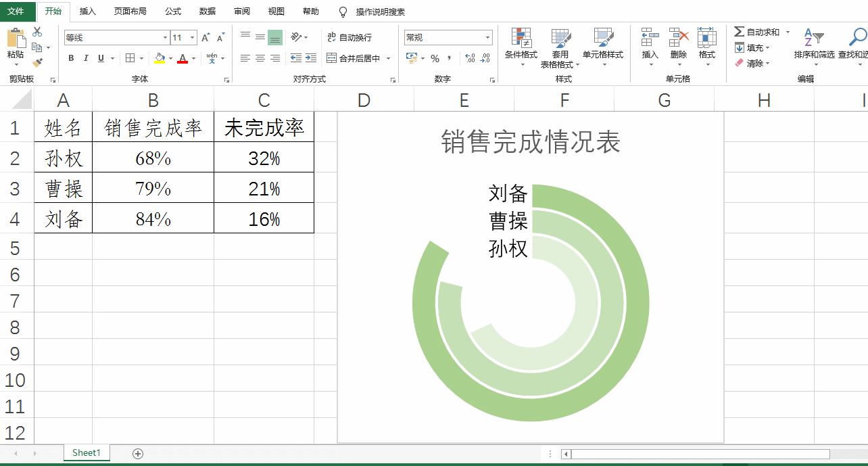Click the AutoSum (自动求和) icon
Screen dimensions: 868x466
(739, 31)
